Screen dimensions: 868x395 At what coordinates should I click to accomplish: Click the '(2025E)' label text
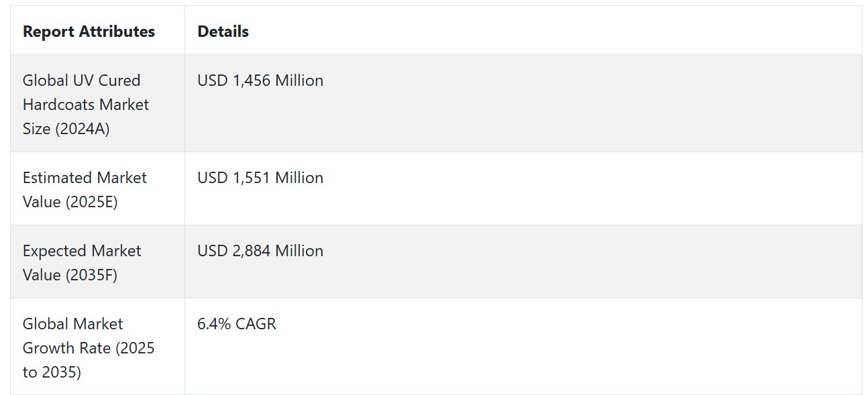point(91,202)
